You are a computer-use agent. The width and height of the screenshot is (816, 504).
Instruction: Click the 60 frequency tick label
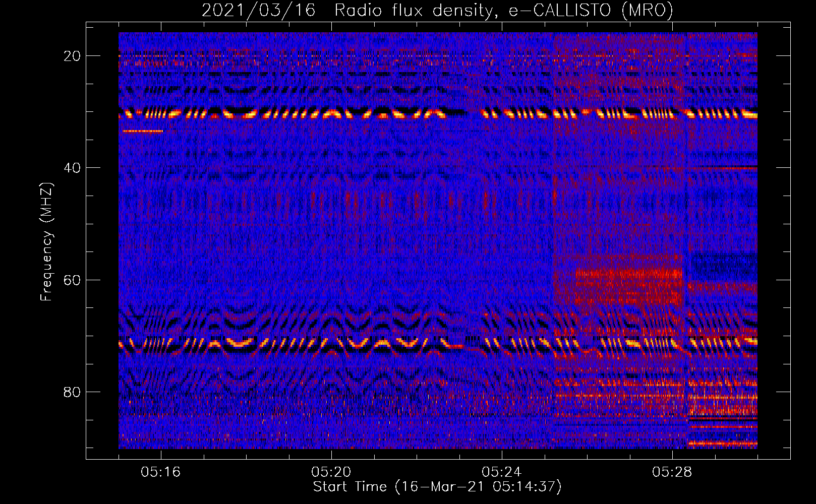pos(72,280)
